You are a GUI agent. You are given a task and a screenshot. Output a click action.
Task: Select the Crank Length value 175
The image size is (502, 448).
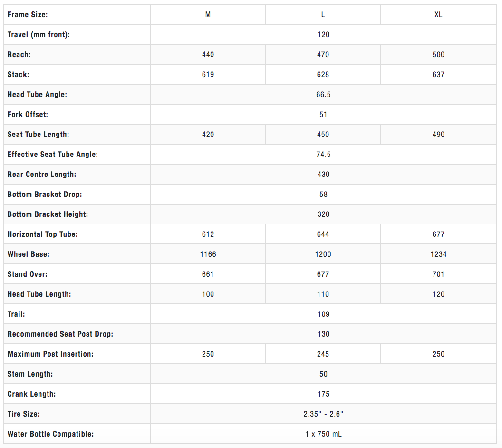click(x=323, y=394)
